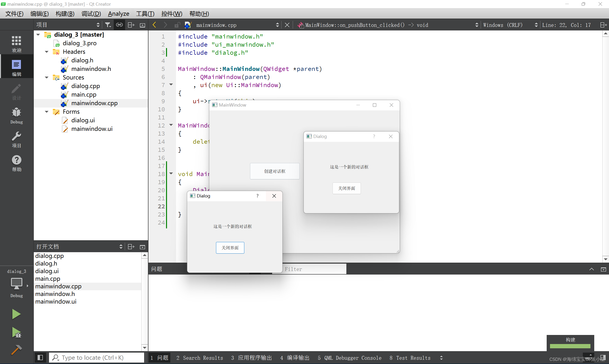Image resolution: width=609 pixels, height=364 pixels.
Task: Select dialog.ui in the Forms folder
Action: point(83,120)
